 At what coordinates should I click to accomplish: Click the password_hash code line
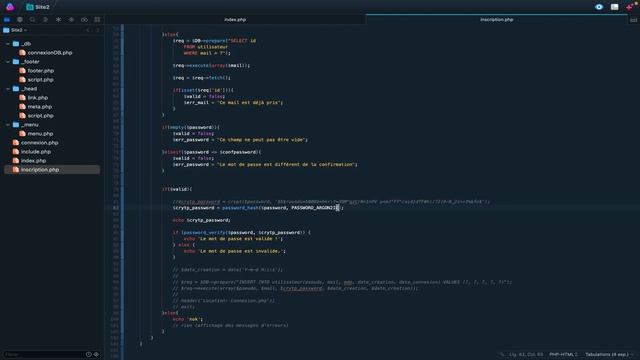pos(258,208)
